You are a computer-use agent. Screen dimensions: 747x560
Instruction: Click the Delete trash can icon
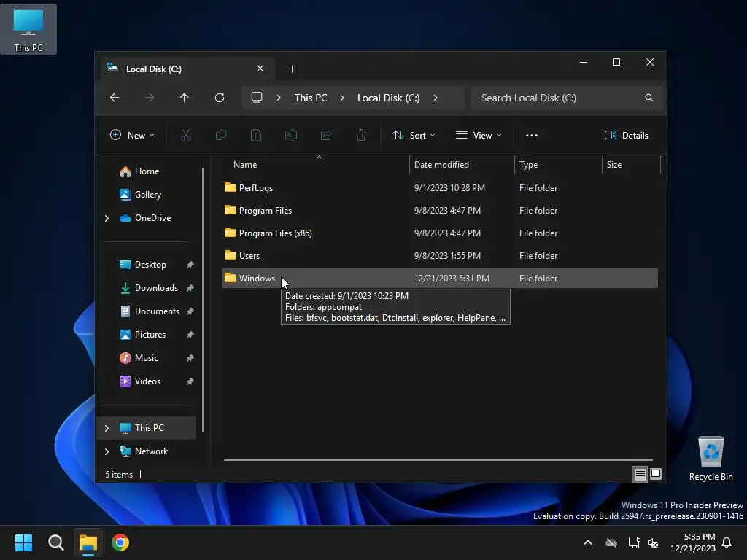pos(361,135)
